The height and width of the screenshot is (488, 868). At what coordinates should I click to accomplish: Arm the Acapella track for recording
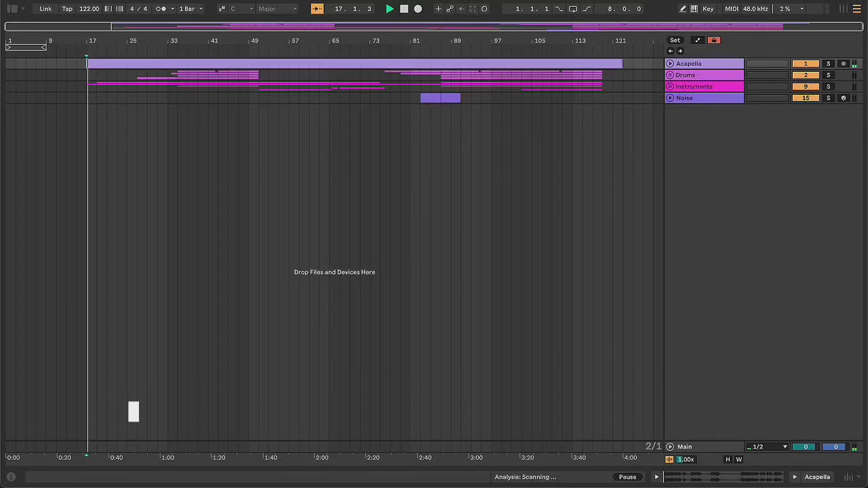click(843, 64)
